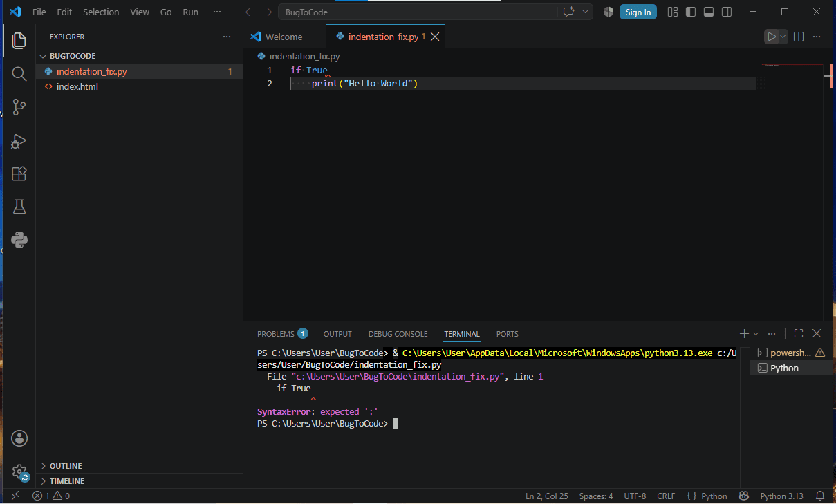Open remote window icon in status bar
The image size is (836, 504).
click(x=15, y=496)
